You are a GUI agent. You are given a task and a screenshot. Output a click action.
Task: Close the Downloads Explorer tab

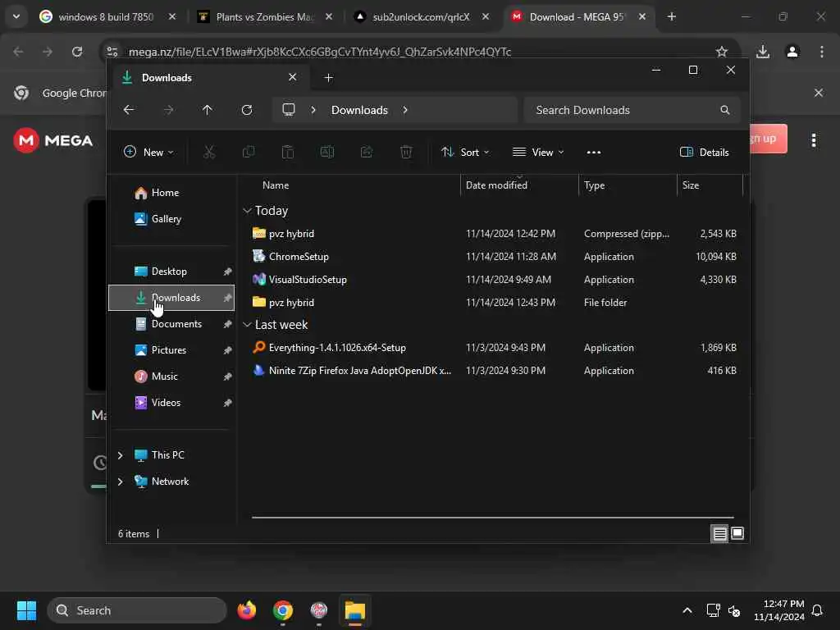(293, 77)
